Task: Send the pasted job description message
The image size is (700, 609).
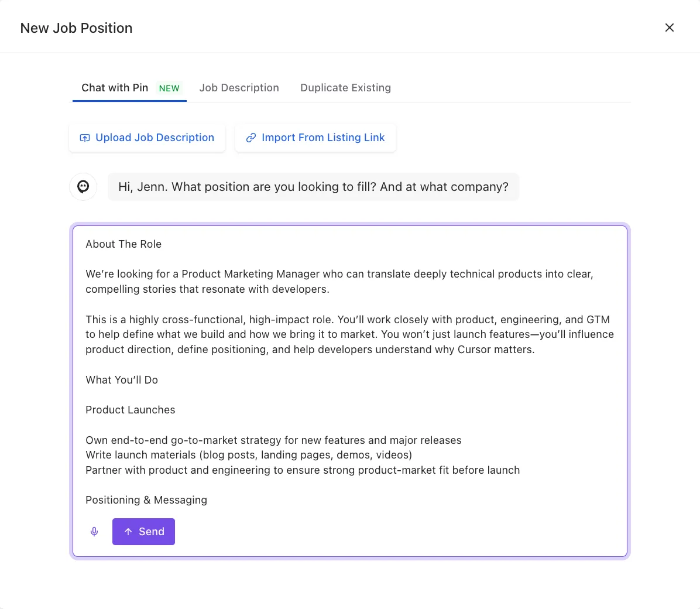Action: [x=143, y=531]
